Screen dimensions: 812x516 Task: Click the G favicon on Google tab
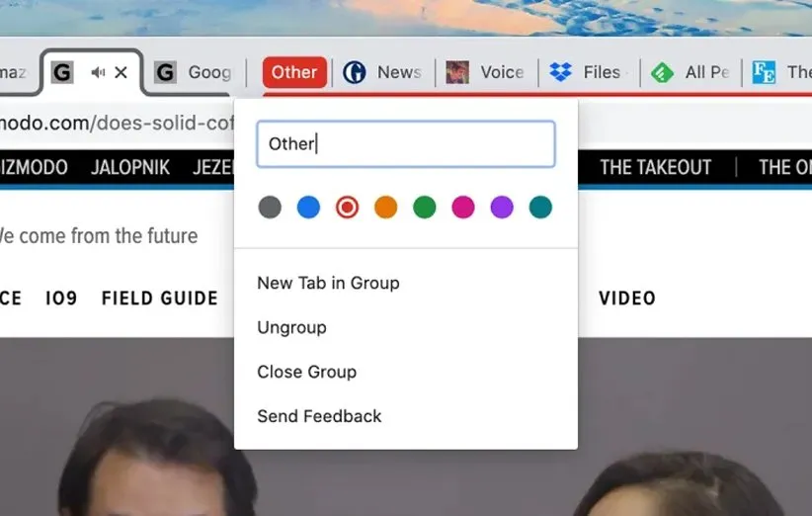[x=165, y=72]
